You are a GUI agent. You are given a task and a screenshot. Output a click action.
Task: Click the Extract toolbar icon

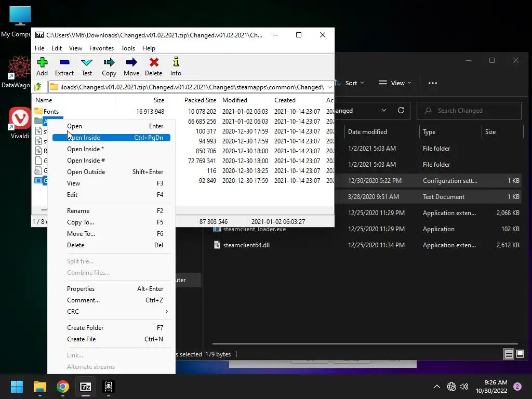[x=64, y=66]
